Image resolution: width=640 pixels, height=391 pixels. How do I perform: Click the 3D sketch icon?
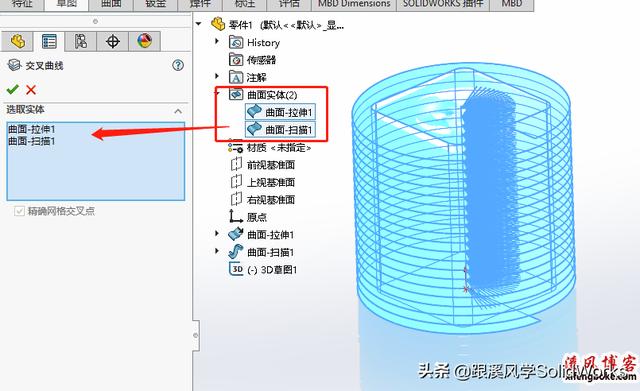point(236,269)
